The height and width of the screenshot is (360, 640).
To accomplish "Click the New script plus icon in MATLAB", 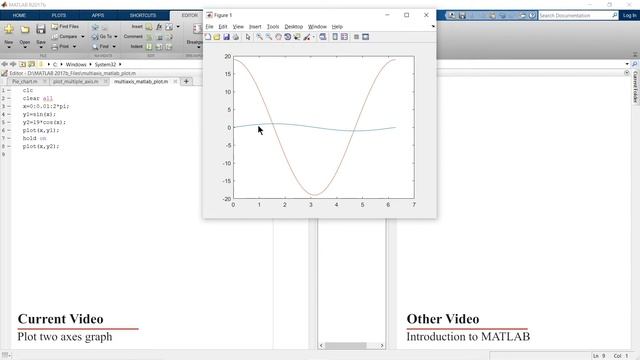I will pyautogui.click(x=9, y=29).
